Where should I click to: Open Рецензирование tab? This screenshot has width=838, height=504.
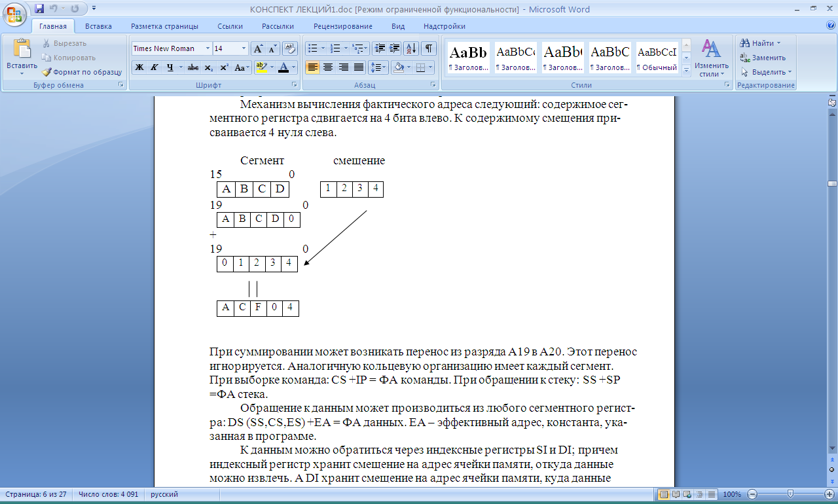click(343, 26)
